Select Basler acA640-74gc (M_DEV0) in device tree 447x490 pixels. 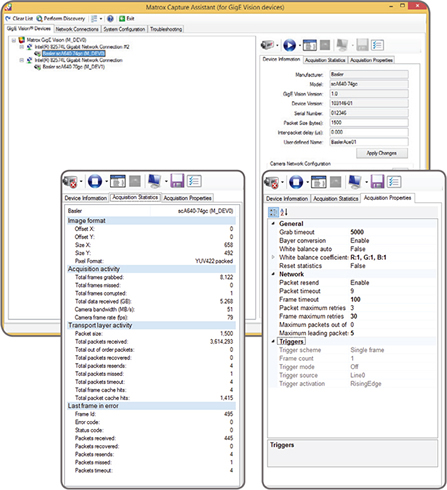[x=74, y=54]
